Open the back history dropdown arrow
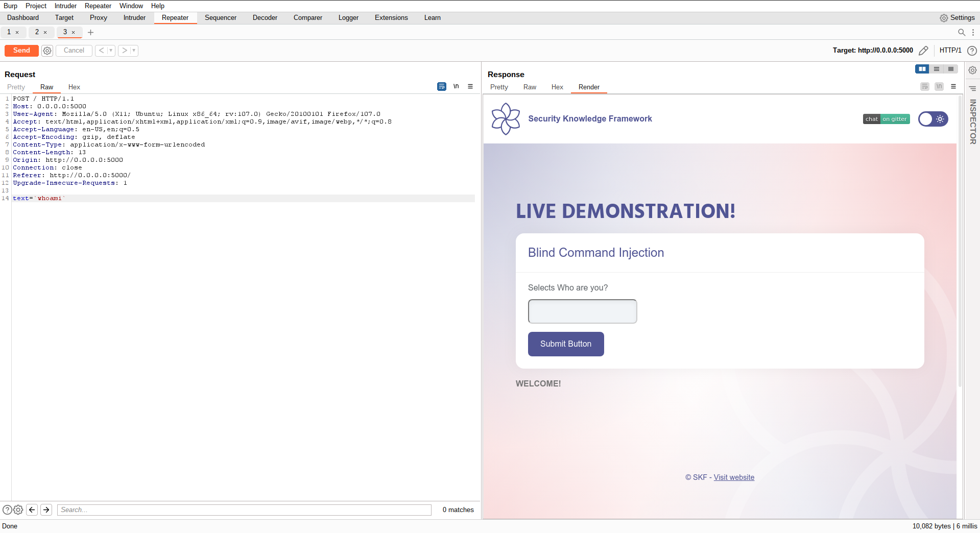980x533 pixels. 111,51
